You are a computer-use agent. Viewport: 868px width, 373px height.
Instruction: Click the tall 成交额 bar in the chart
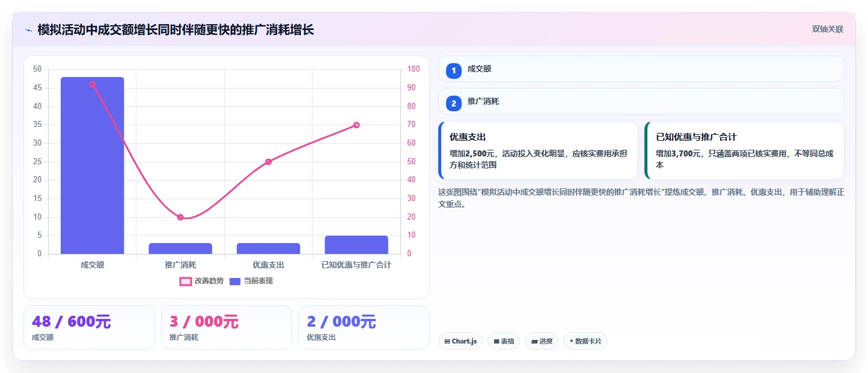click(92, 165)
